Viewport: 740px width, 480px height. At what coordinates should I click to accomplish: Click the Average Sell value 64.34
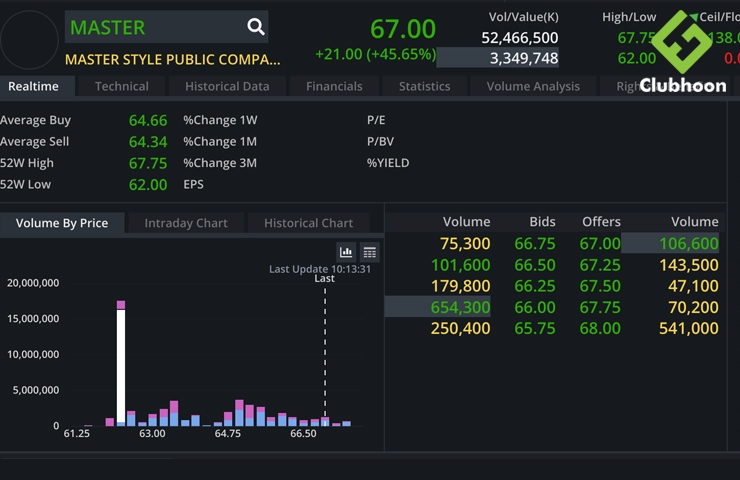tap(148, 142)
